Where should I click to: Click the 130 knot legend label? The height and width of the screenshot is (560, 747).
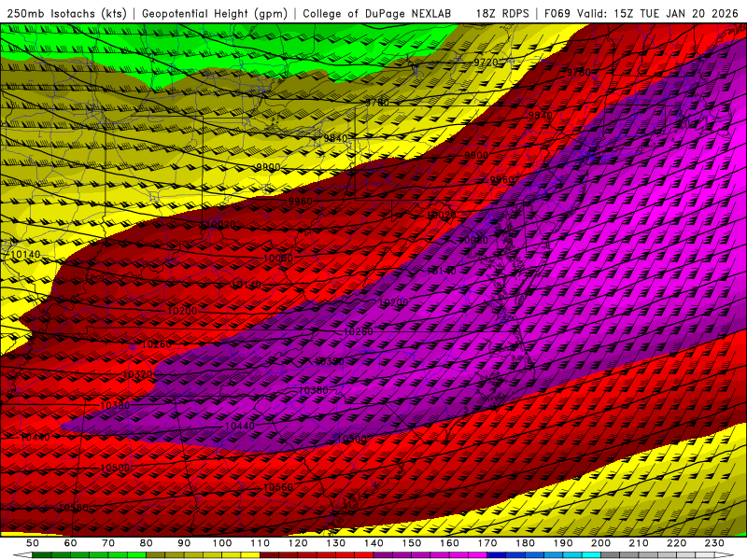(x=336, y=543)
